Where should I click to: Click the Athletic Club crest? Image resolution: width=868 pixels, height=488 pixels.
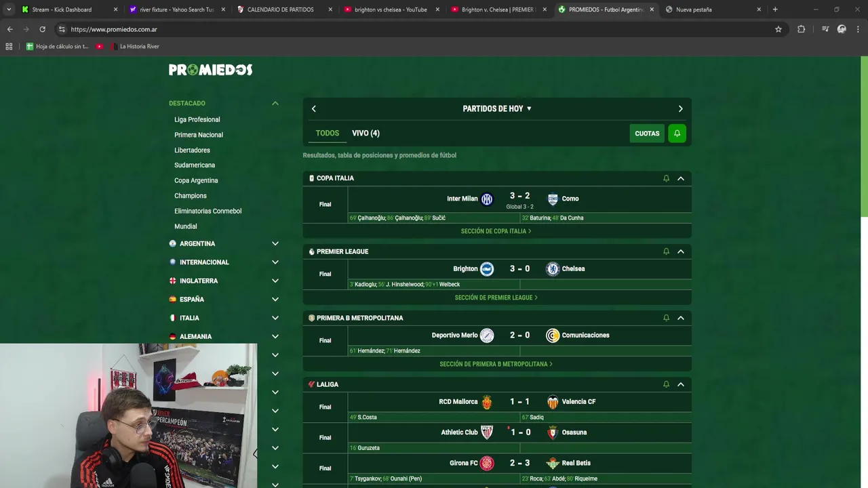pyautogui.click(x=487, y=432)
